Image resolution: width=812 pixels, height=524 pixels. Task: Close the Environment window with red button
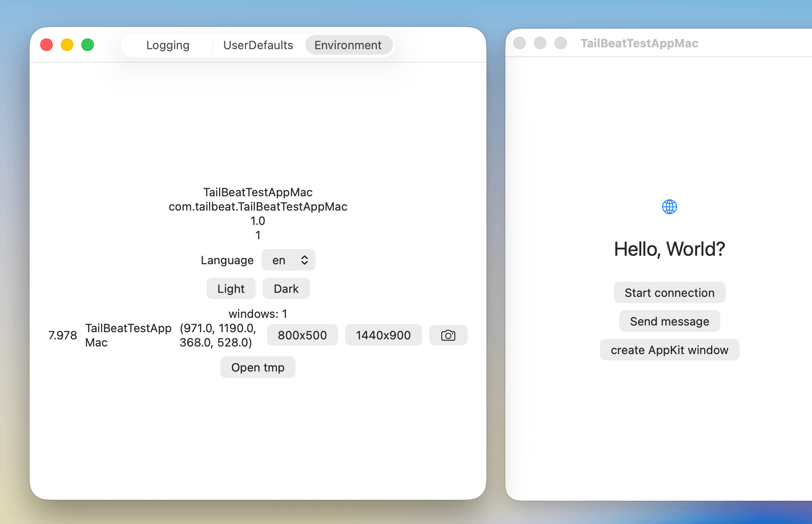click(x=47, y=45)
